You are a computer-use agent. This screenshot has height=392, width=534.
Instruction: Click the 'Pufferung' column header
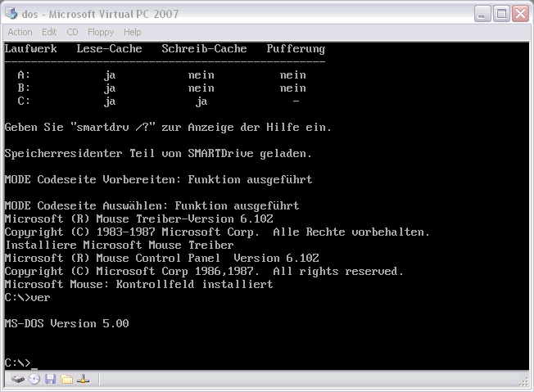296,49
